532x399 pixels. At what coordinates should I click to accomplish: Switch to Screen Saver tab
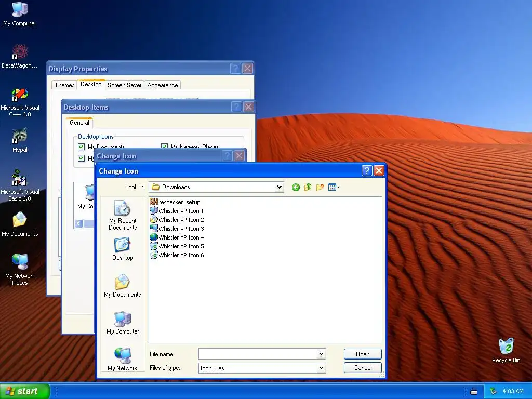click(125, 85)
